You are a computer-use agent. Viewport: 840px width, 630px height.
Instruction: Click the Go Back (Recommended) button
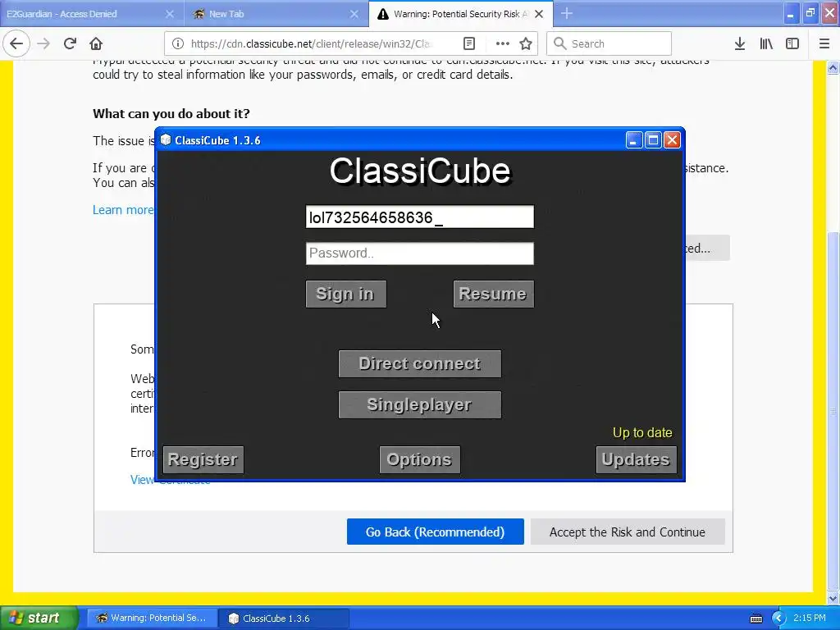435,532
